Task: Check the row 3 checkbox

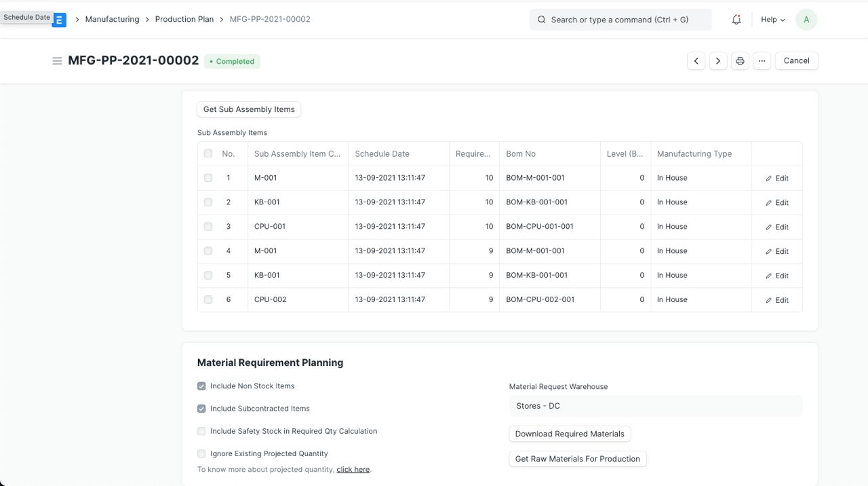Action: [x=208, y=227]
